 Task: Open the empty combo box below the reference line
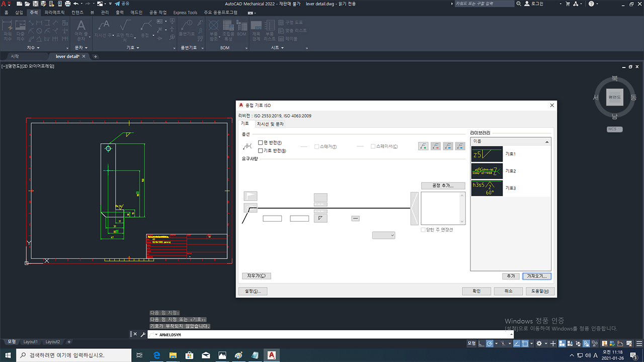pyautogui.click(x=384, y=235)
